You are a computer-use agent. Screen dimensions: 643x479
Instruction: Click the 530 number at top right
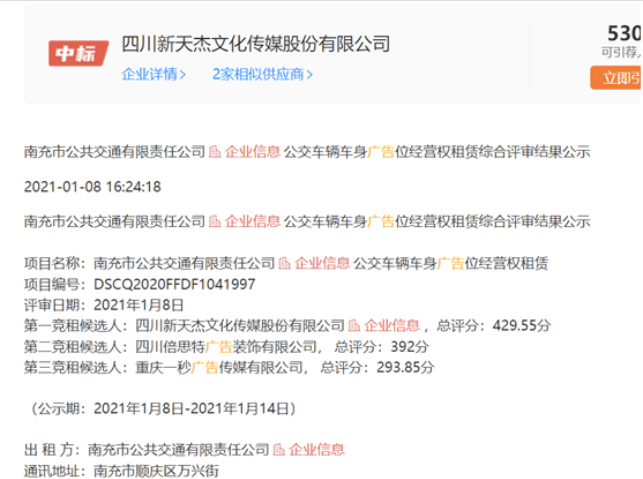[x=624, y=33]
